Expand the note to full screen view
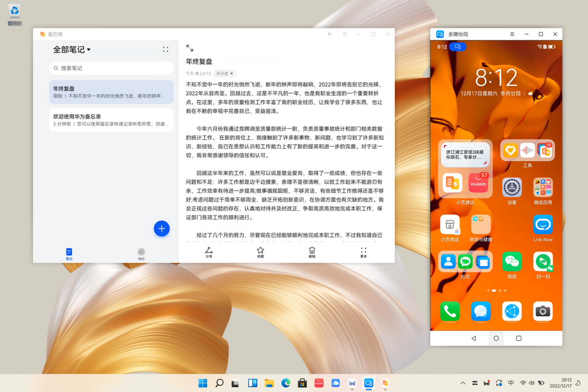588x392 pixels. pyautogui.click(x=190, y=48)
